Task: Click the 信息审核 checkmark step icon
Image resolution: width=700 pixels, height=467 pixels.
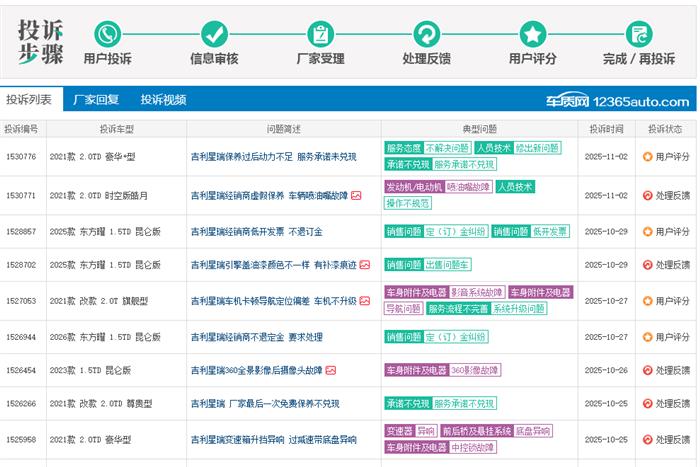Action: tap(213, 32)
